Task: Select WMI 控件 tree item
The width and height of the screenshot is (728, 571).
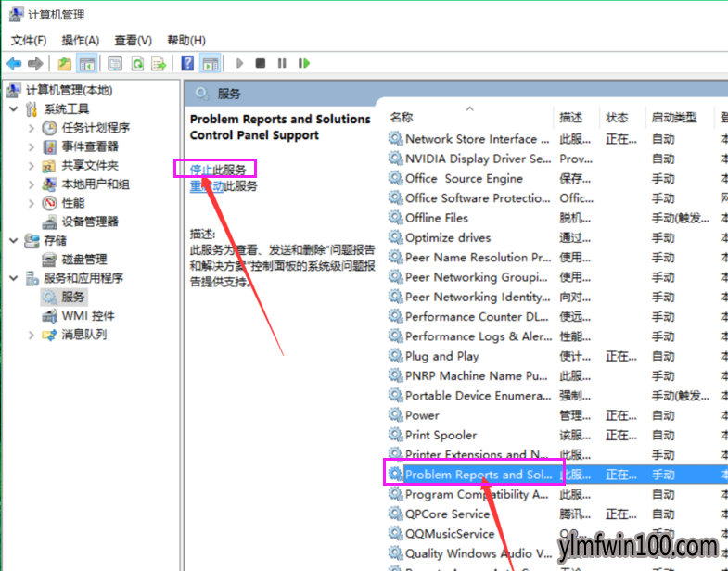Action: [88, 316]
